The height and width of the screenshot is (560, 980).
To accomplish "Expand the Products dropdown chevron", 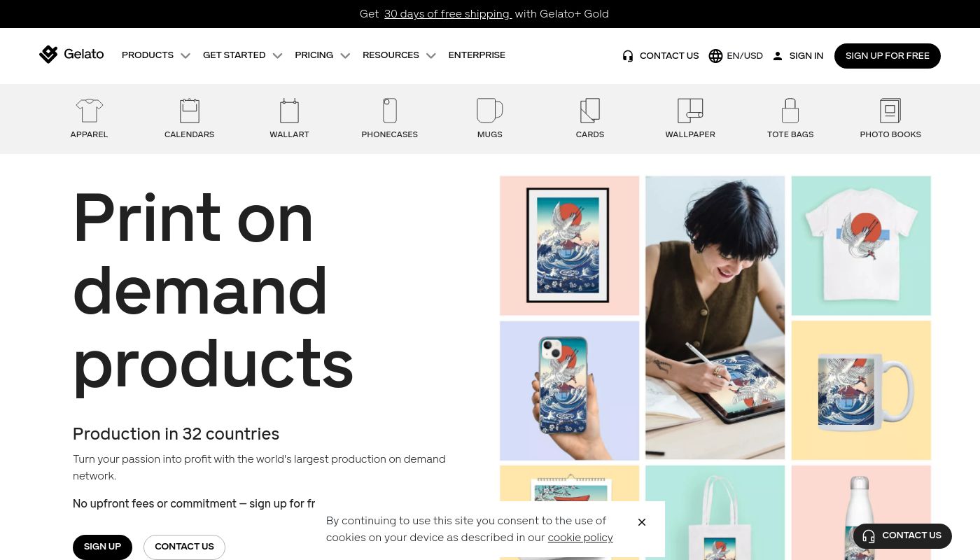I will click(x=185, y=56).
